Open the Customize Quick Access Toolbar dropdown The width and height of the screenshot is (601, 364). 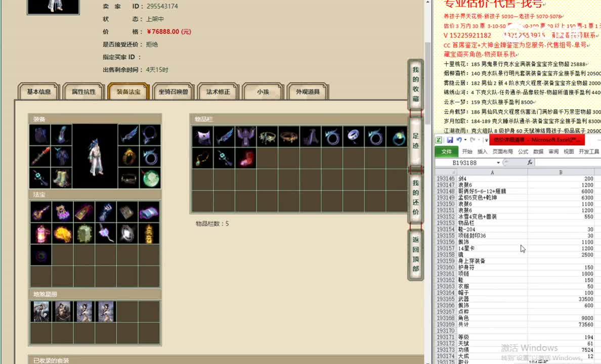tap(486, 140)
